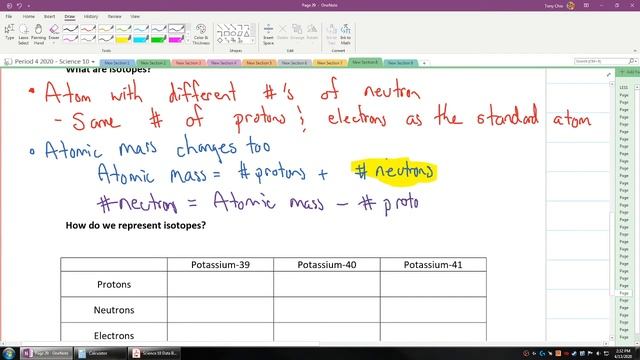Select the magenta highlighter pen
Viewport: 640px width, 360px height.
tap(176, 39)
